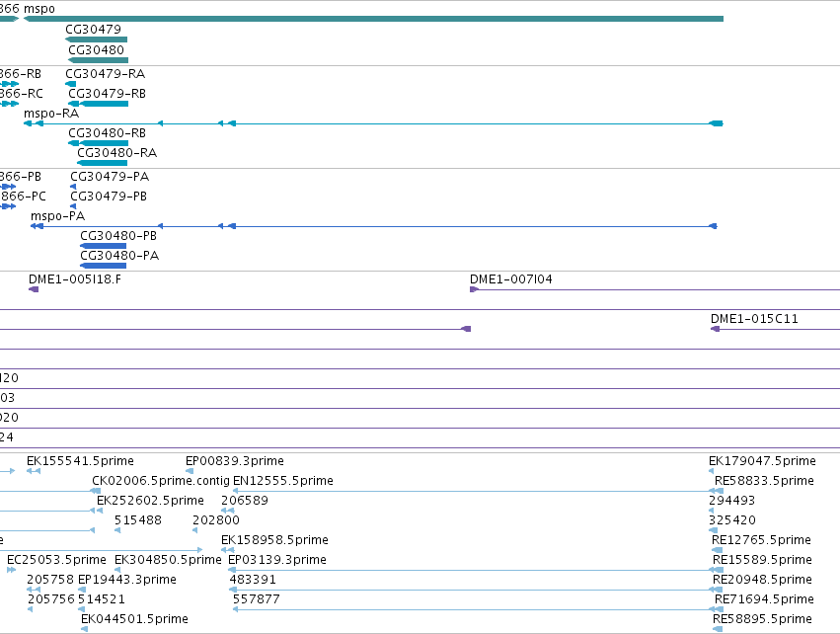Click the RE58833.5prime EST label
This screenshot has width=840, height=634.
coord(764,481)
